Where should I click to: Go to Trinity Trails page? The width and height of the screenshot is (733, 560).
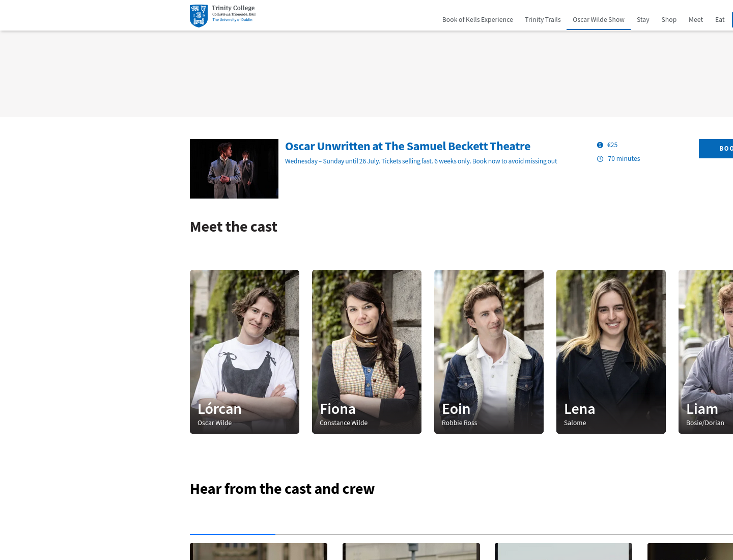pyautogui.click(x=543, y=20)
